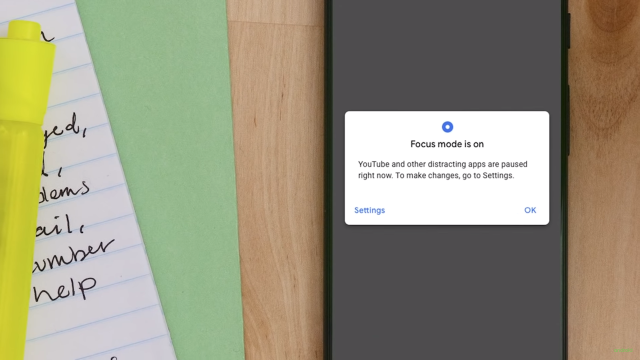
Task: Open Settings from the Focus mode dialog
Action: click(369, 210)
